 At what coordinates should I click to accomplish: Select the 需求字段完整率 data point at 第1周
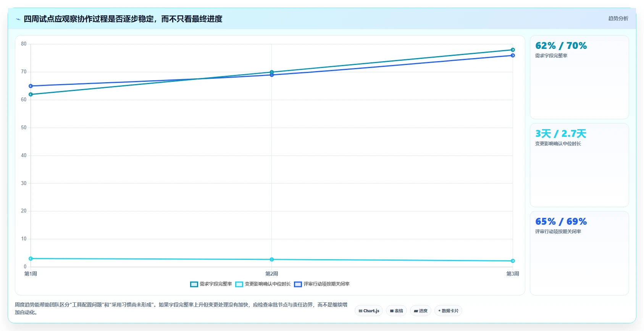[31, 94]
